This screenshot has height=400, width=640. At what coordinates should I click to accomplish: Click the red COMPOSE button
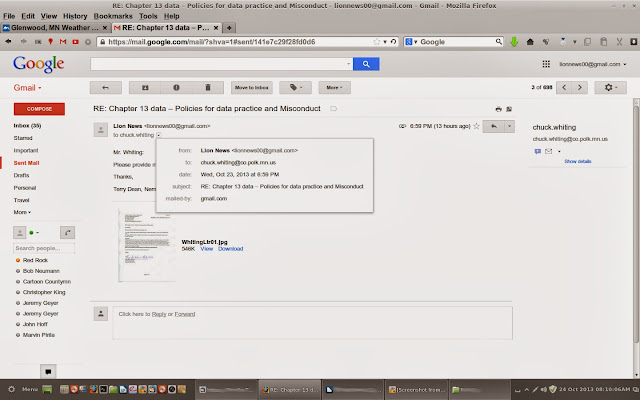click(x=39, y=109)
